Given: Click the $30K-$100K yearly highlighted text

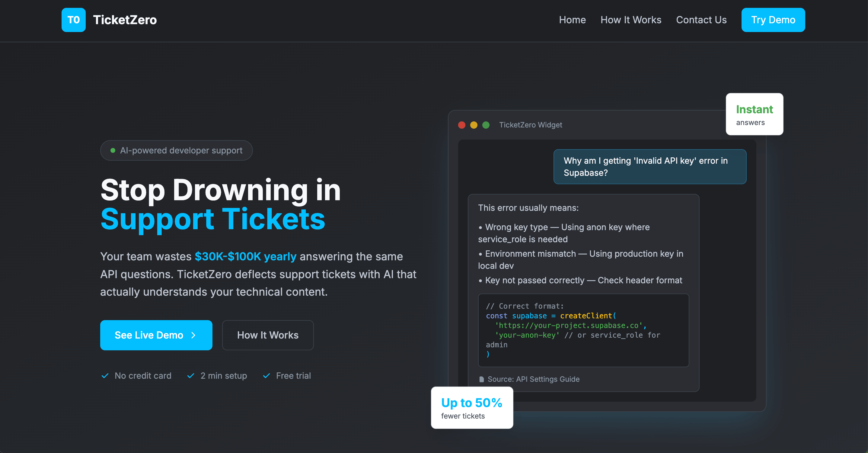Looking at the screenshot, I should point(245,256).
